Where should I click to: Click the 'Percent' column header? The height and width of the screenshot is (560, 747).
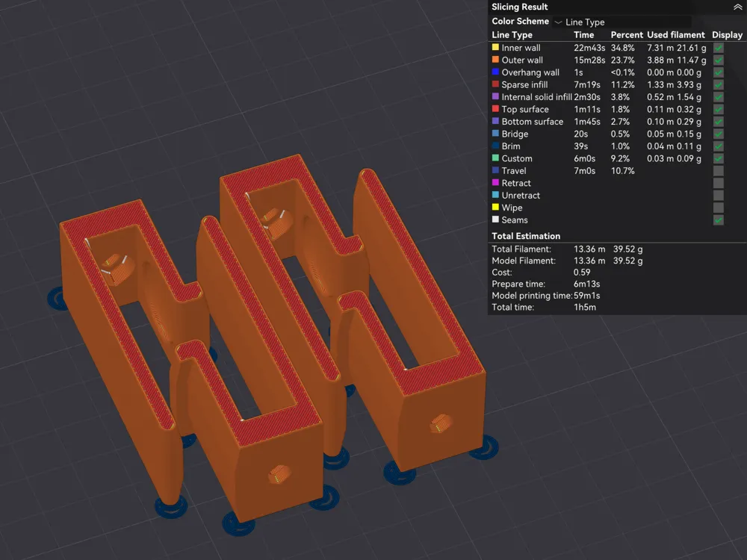tap(627, 35)
